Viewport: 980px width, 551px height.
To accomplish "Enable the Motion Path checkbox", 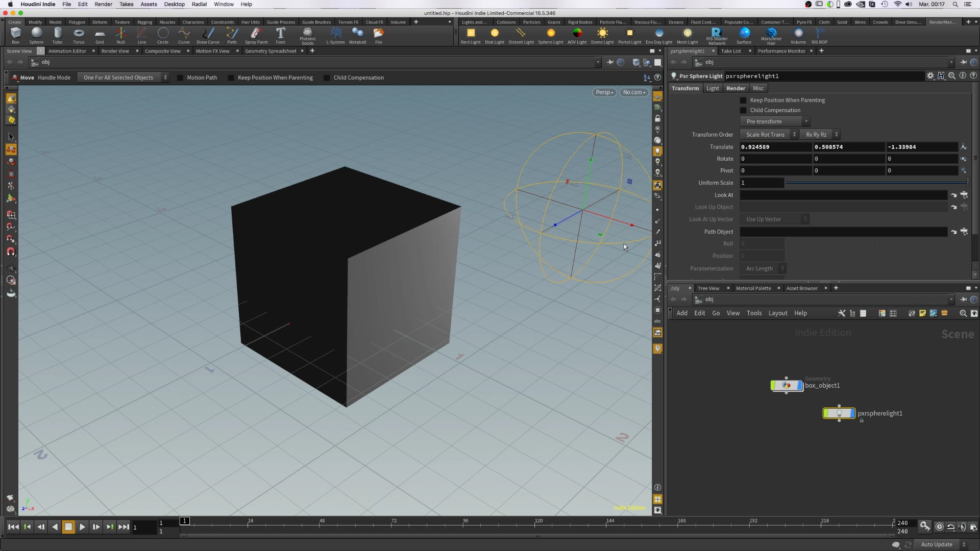I will (180, 78).
